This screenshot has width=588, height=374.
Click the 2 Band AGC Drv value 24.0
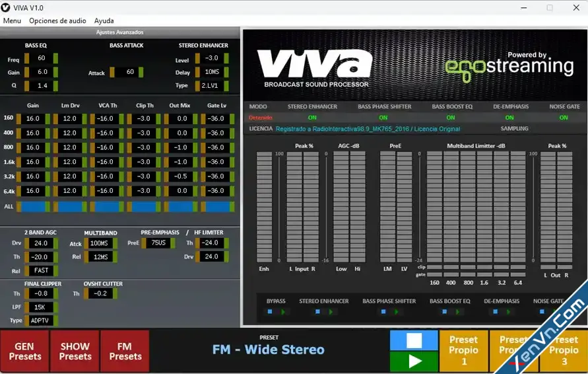tap(42, 243)
